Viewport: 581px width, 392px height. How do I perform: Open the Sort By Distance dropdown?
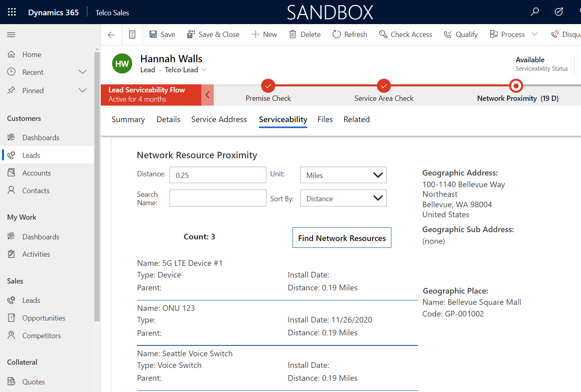(x=343, y=198)
